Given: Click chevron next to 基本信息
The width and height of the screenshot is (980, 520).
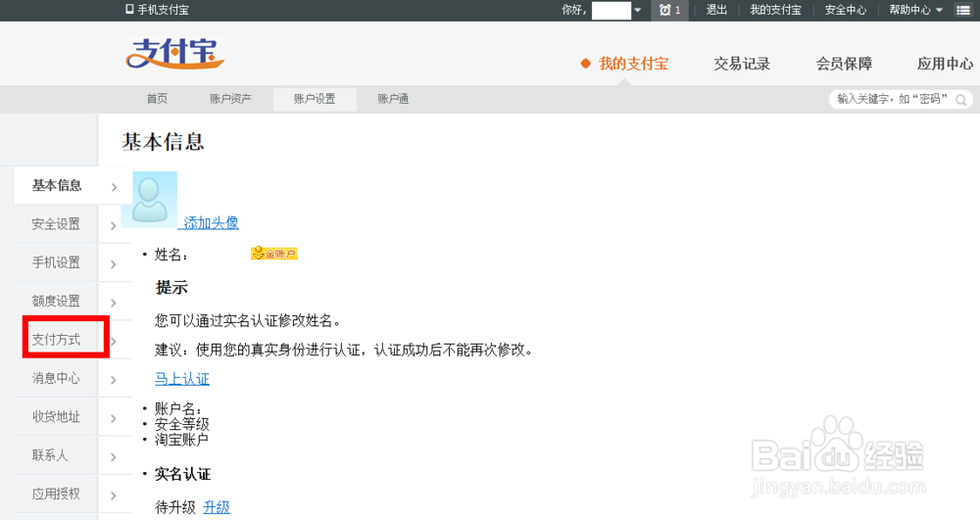Looking at the screenshot, I should point(114,187).
